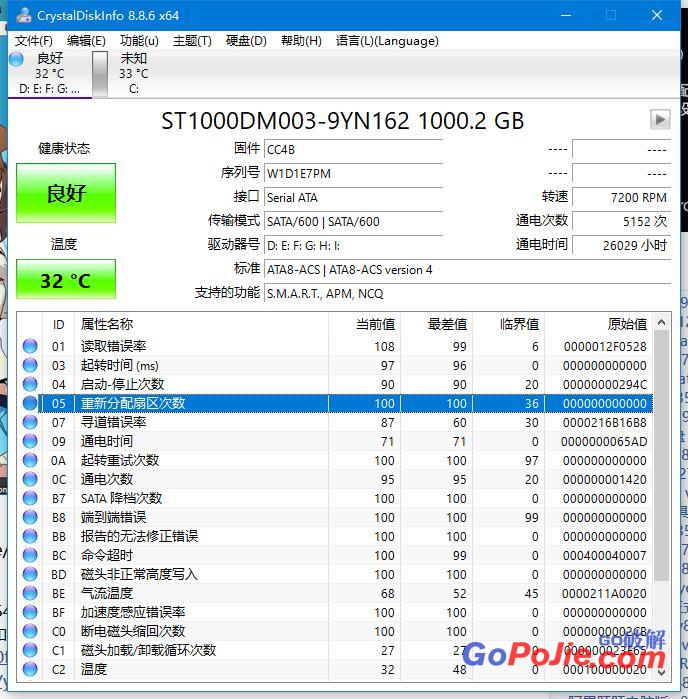Open the 主题(T) menu

coord(192,41)
